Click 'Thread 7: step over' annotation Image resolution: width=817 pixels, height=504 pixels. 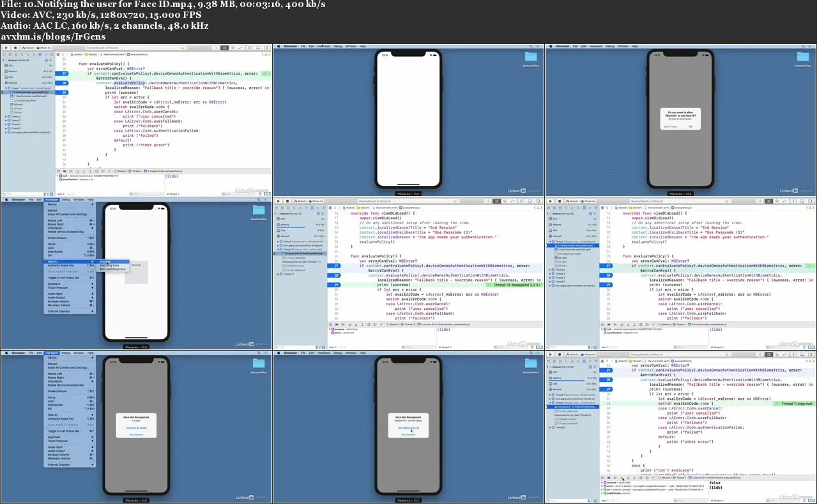point(795,404)
